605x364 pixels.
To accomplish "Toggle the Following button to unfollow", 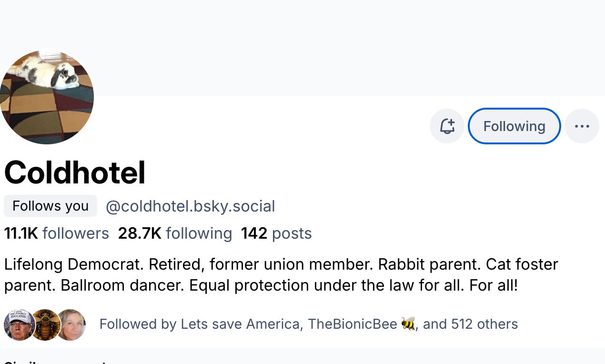I will [x=514, y=126].
